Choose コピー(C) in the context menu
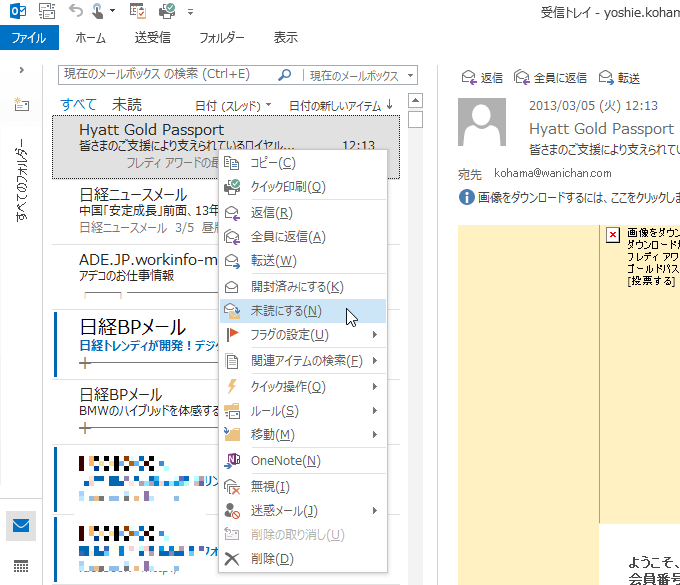The width and height of the screenshot is (680, 585). tap(303, 163)
